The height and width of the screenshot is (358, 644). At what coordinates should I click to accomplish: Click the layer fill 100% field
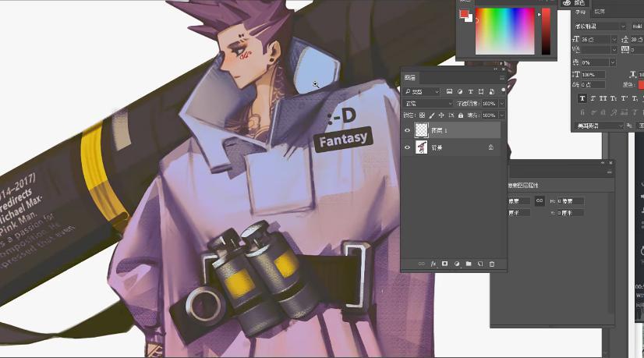point(489,115)
